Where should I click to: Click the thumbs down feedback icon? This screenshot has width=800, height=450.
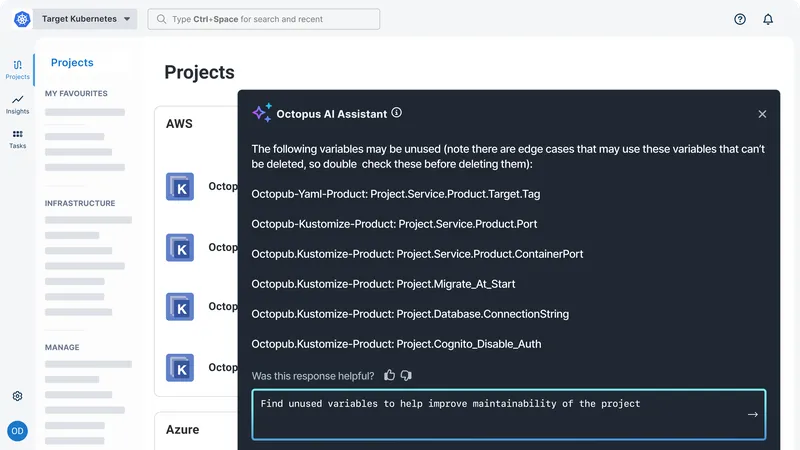406,375
